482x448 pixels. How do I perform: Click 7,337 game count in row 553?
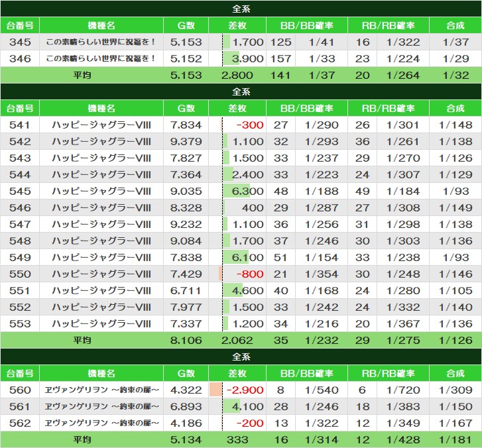pyautogui.click(x=186, y=324)
